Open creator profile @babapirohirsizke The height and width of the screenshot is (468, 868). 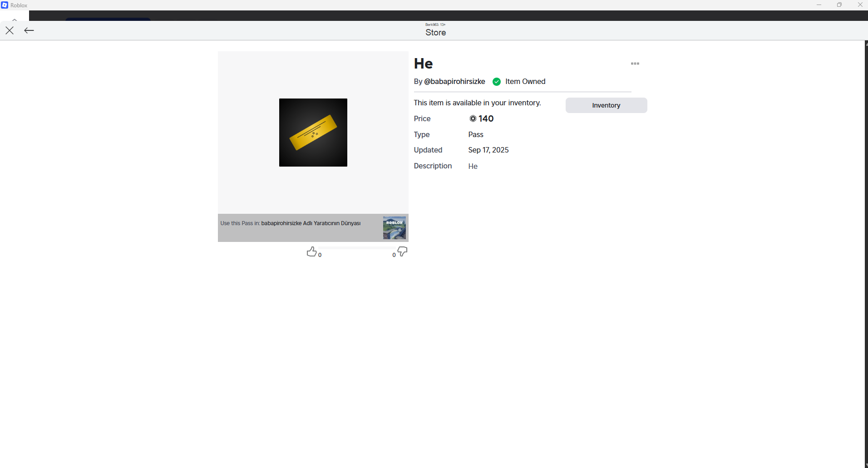point(454,82)
